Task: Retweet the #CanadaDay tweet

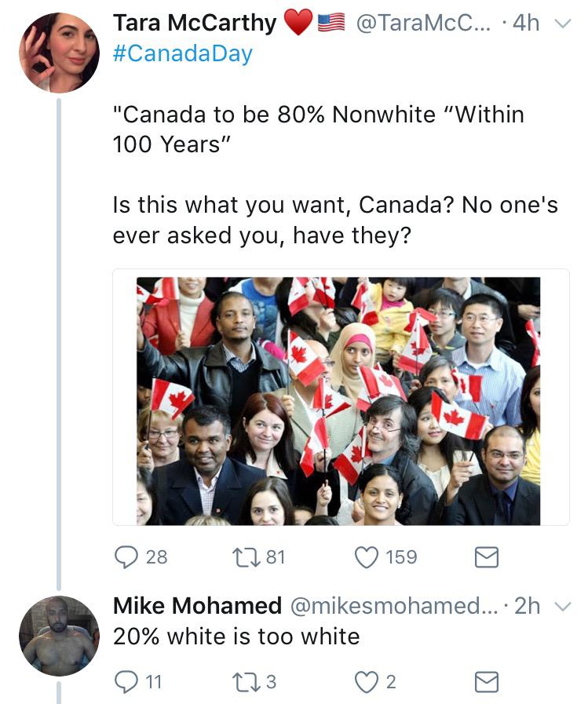Action: 243,556
